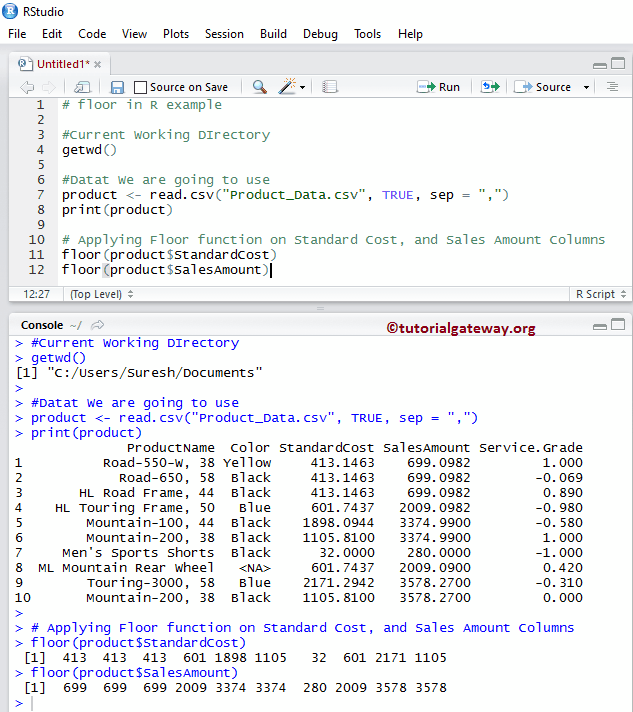This screenshot has height=712, width=633.
Task: Compile report notebook icon
Action: (330, 87)
